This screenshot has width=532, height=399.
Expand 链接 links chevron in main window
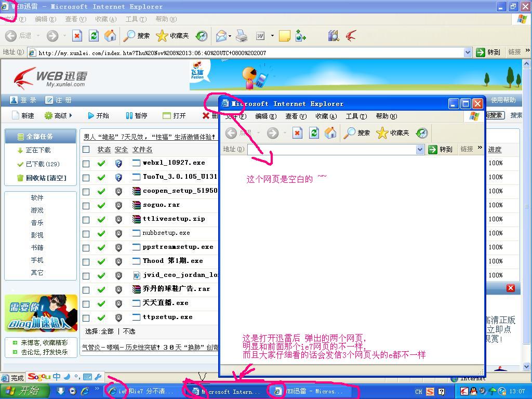[x=528, y=50]
